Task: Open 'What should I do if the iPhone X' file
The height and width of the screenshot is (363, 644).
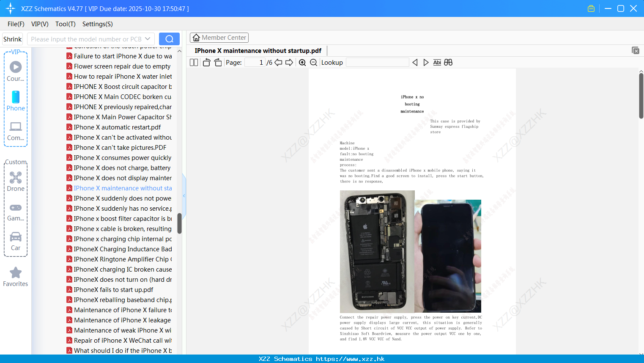Action: point(119,351)
